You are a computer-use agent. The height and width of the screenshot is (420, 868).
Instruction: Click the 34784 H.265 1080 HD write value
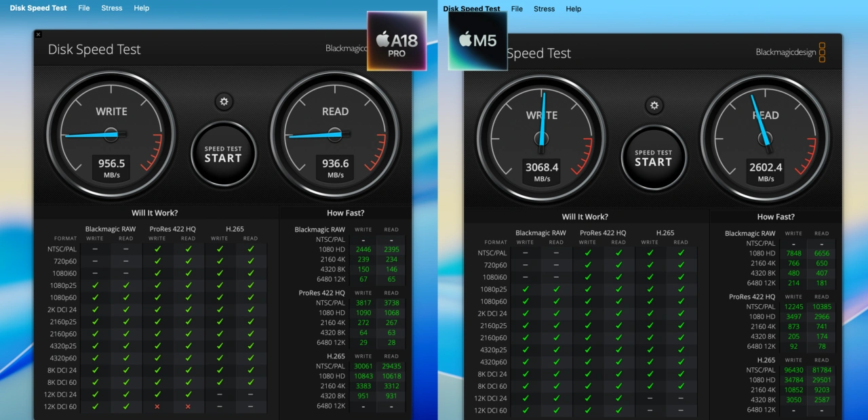(x=793, y=380)
